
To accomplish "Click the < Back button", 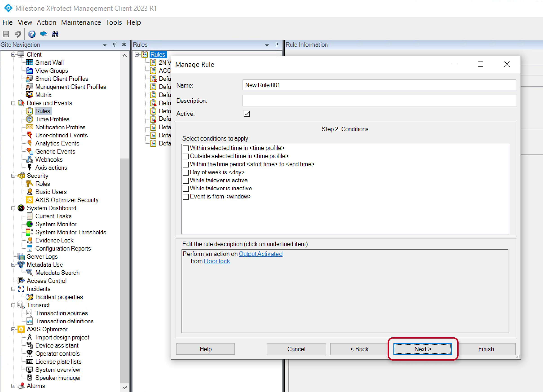I will pyautogui.click(x=359, y=349).
